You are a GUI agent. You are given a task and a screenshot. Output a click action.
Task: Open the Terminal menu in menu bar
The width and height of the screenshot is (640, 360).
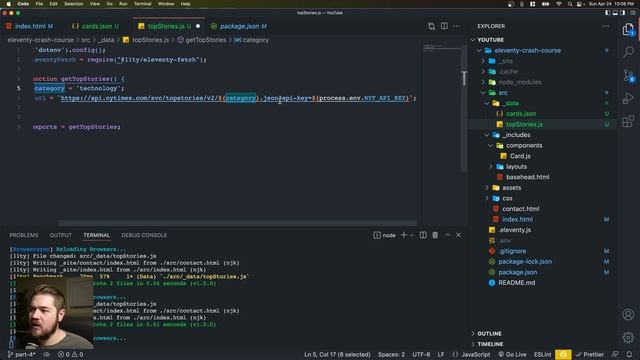(x=142, y=4)
